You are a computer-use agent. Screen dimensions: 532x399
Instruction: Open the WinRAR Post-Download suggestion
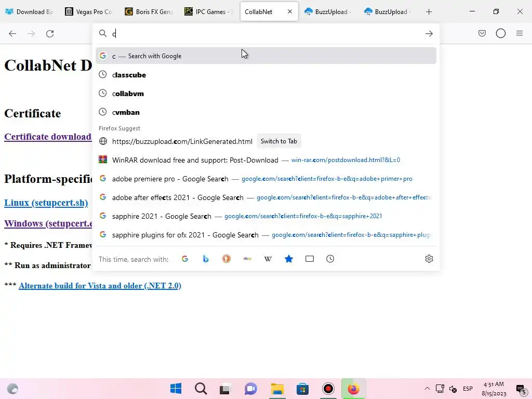tap(266, 160)
